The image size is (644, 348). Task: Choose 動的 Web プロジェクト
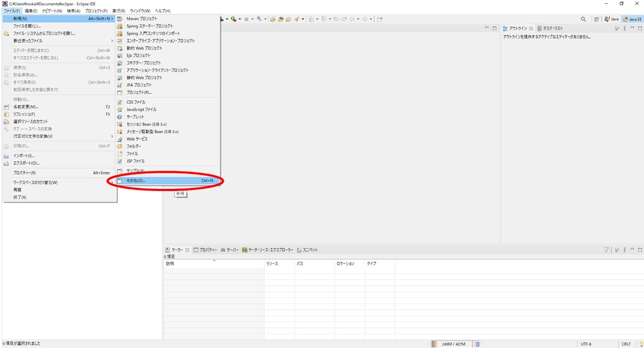point(168,48)
